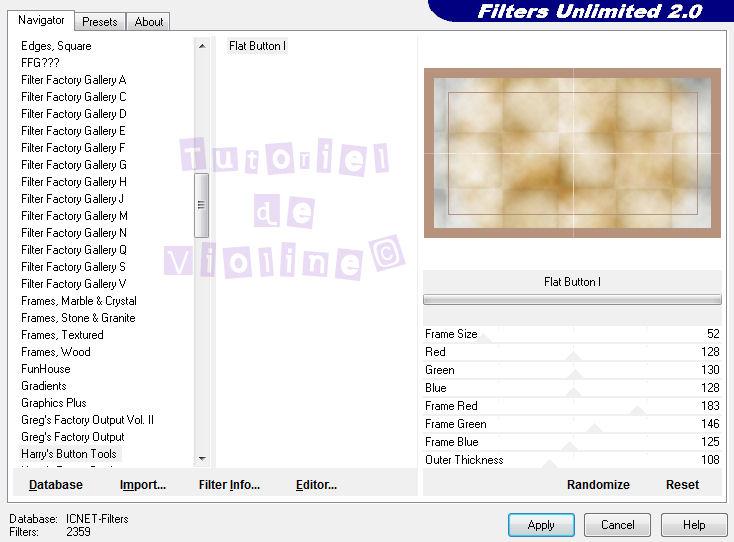
Task: Open Filter Info... details
Action: [x=229, y=484]
